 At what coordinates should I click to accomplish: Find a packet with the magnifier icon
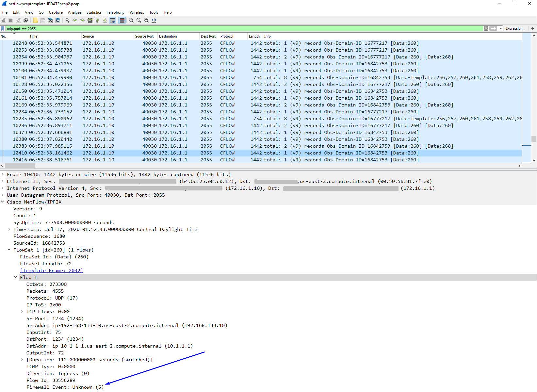tap(67, 20)
